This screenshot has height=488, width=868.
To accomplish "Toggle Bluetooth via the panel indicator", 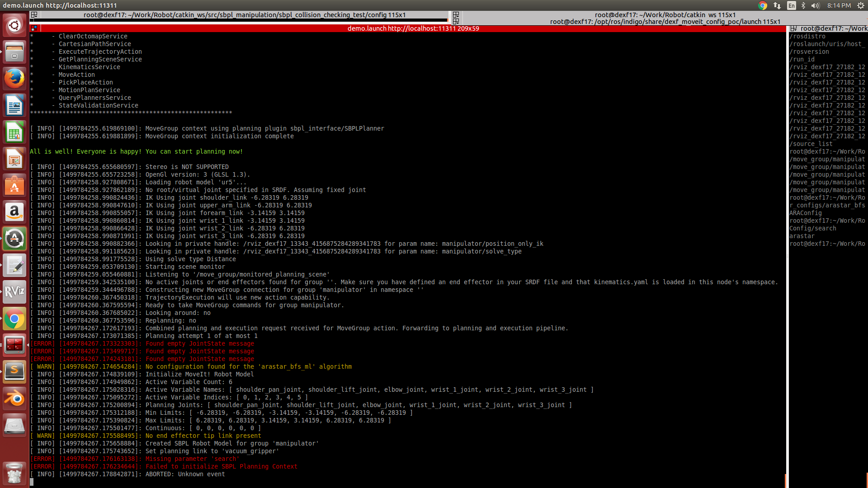I will (x=803, y=6).
